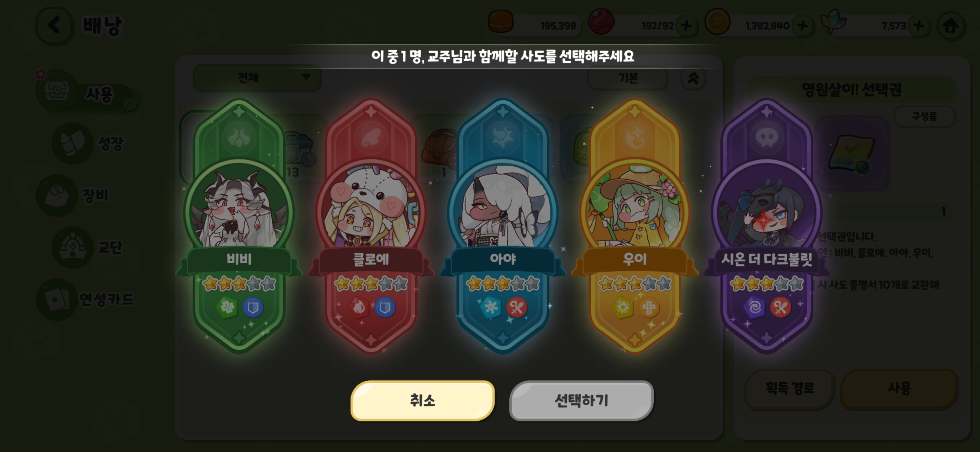Image resolution: width=980 pixels, height=452 pixels.
Task: Tap the plus next to 192/92 candy
Action: pyautogui.click(x=686, y=26)
